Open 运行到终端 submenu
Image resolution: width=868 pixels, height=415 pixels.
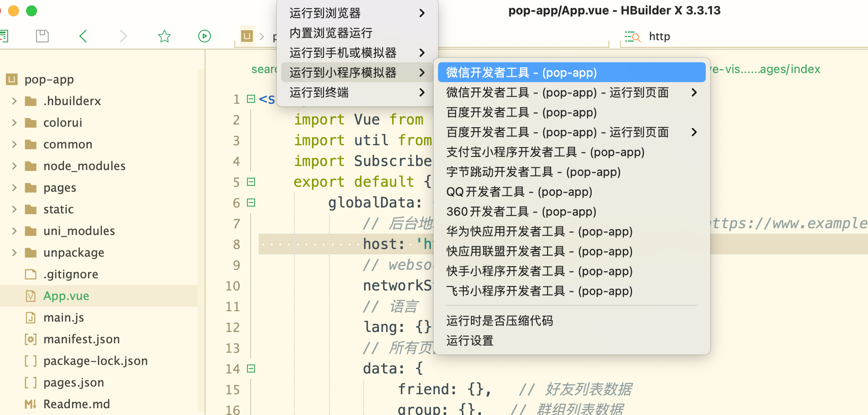click(357, 92)
